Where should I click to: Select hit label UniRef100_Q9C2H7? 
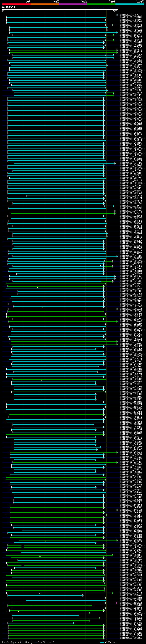[x=131, y=324]
